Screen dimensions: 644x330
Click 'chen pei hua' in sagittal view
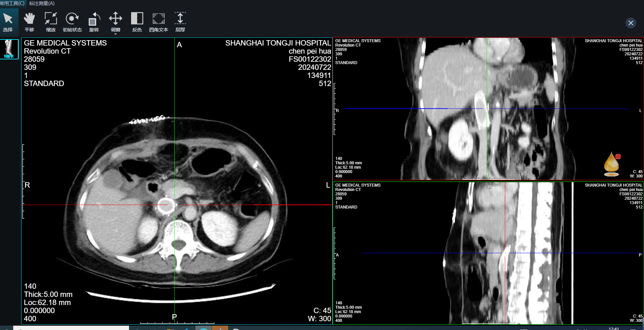[631, 190]
